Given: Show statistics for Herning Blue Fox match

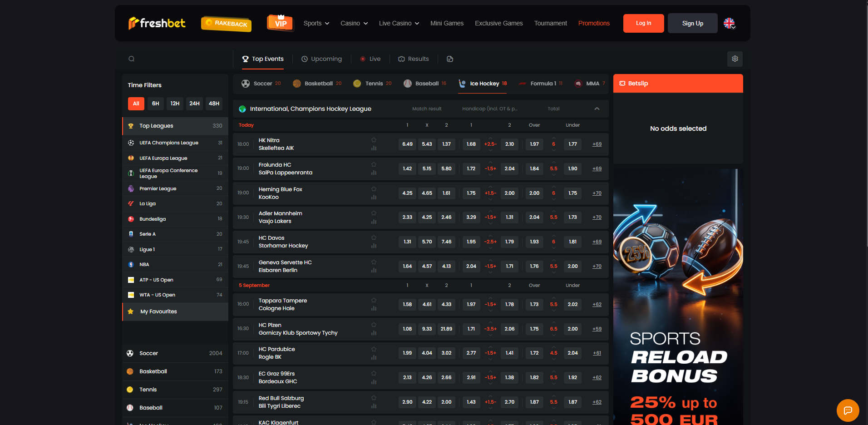Looking at the screenshot, I should tap(374, 198).
